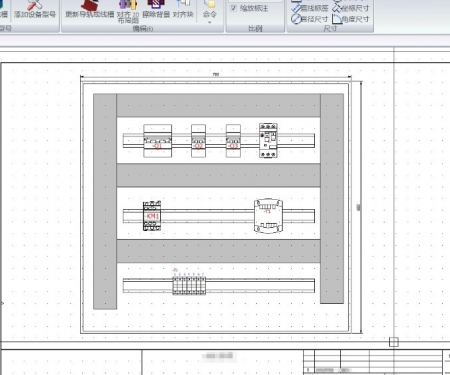Select the KM1 contactor symbol
450x375 pixels.
[x=152, y=216]
